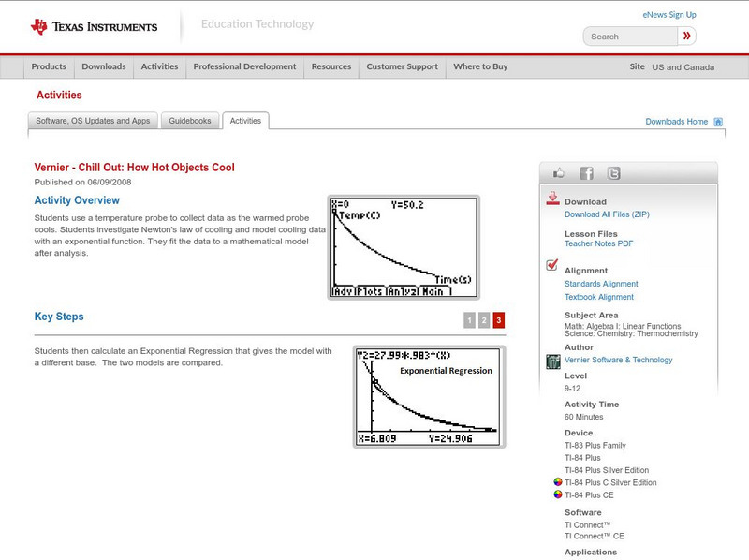The height and width of the screenshot is (560, 749).
Task: Open the Customer Support menu
Action: [x=403, y=66]
